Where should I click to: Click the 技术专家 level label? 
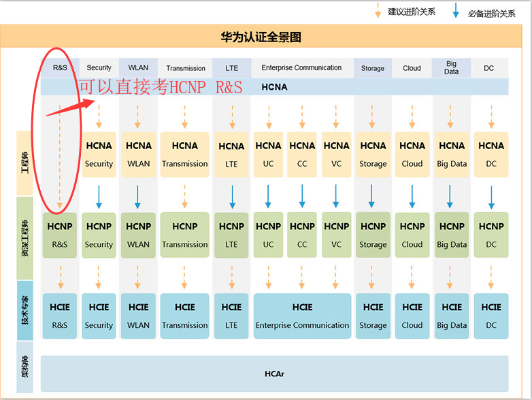click(24, 310)
